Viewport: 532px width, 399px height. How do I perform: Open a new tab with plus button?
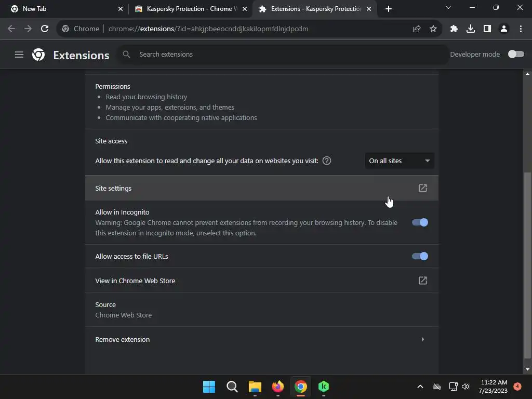click(389, 9)
